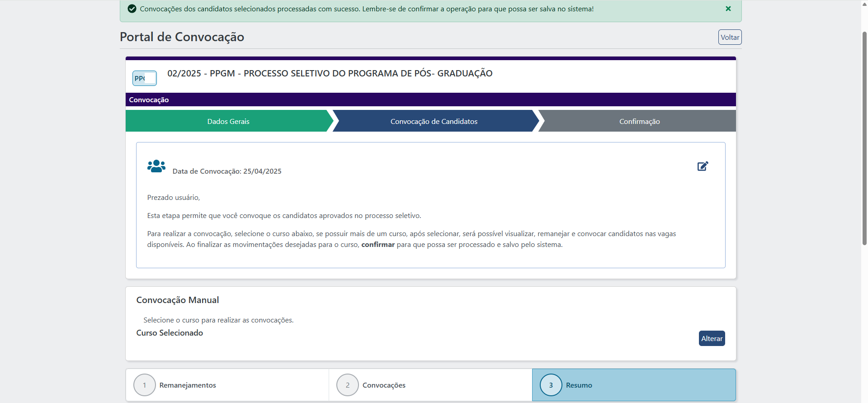
Task: Open the Dados Gerais step
Action: click(228, 121)
